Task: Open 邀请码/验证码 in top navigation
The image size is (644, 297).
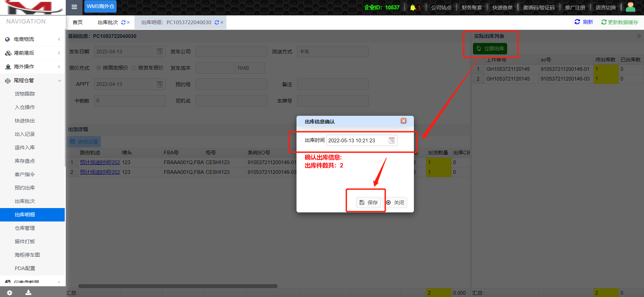Action: click(x=539, y=7)
